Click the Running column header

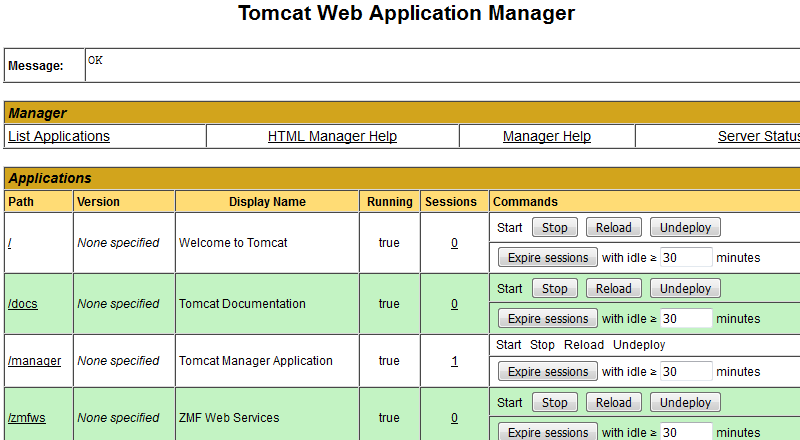(x=390, y=202)
